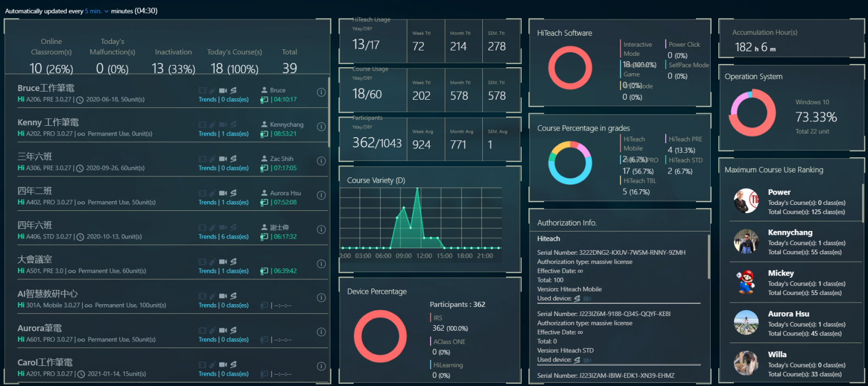Click the Device Percentage donut chart
The height and width of the screenshot is (386, 868).
(x=380, y=336)
